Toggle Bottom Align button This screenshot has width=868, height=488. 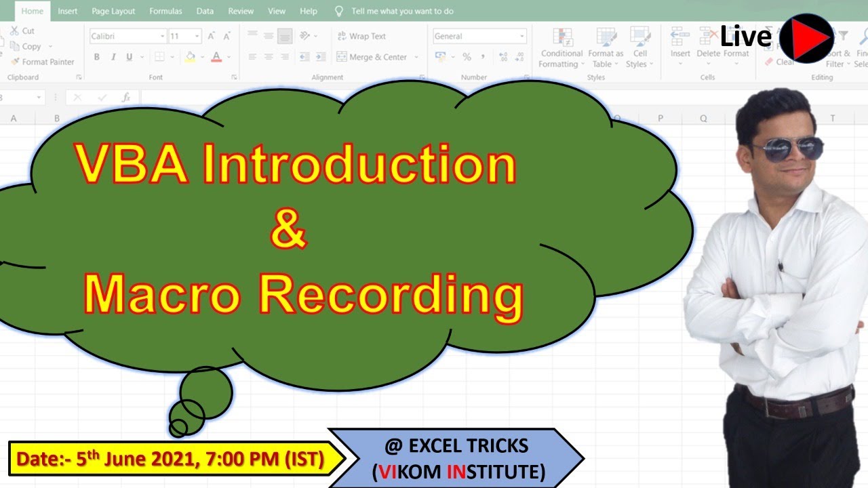285,36
